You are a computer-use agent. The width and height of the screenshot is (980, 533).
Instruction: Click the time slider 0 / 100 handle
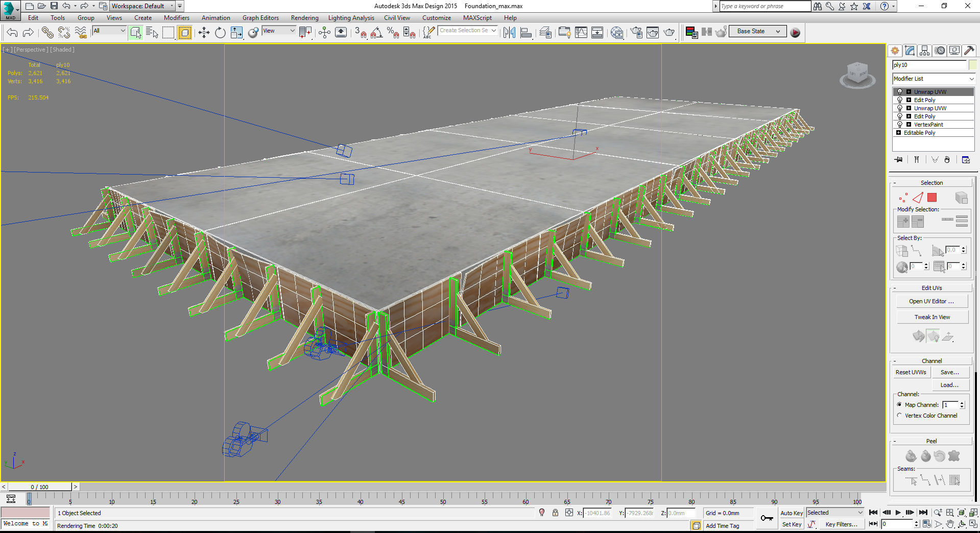point(39,487)
